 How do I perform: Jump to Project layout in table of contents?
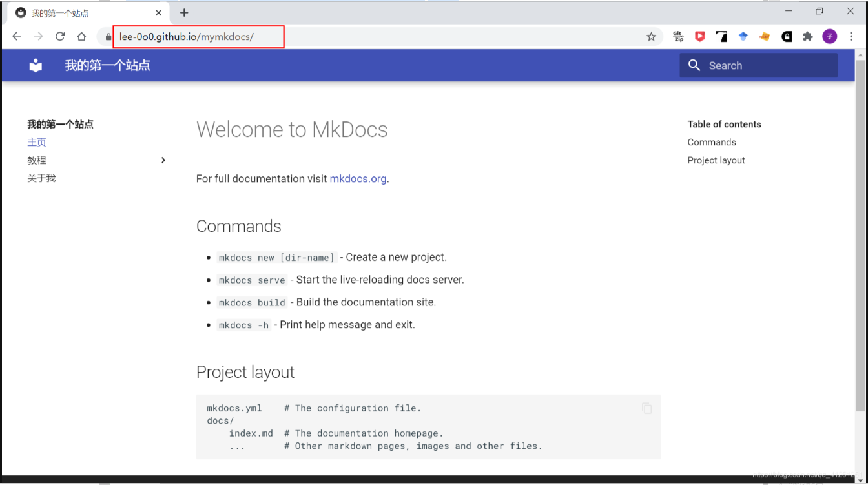(x=716, y=160)
